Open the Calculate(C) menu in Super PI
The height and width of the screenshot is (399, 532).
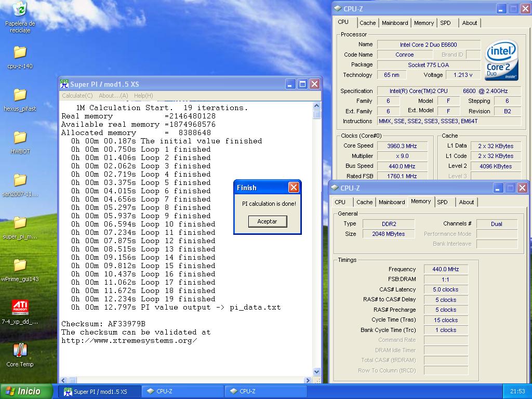coord(77,96)
